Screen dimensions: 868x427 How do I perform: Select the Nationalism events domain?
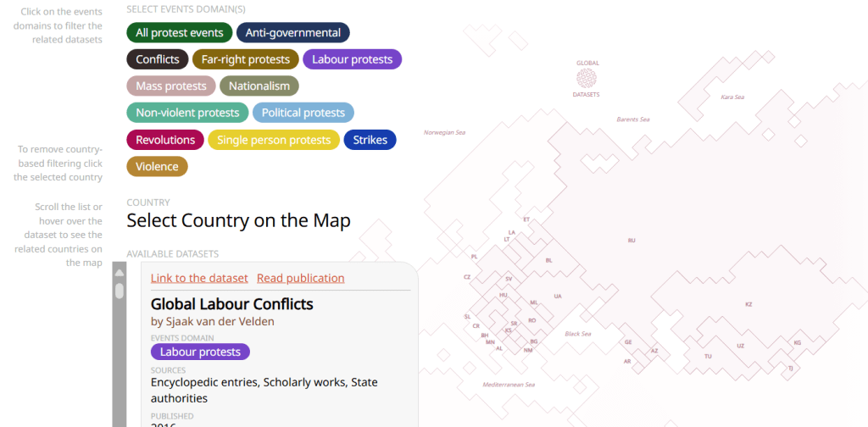click(259, 86)
